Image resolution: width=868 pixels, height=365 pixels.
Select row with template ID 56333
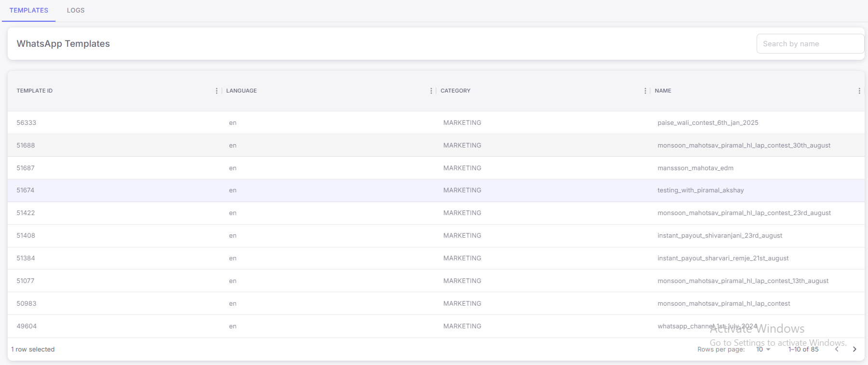[27, 122]
